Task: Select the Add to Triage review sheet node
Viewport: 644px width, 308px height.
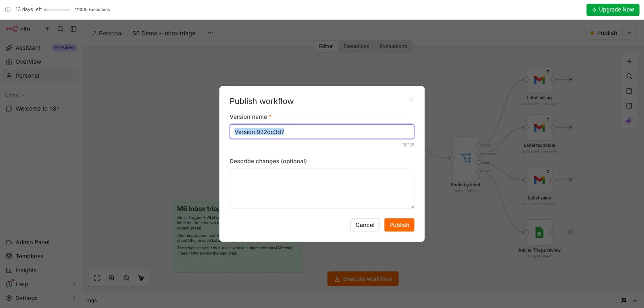Action: coord(539,232)
